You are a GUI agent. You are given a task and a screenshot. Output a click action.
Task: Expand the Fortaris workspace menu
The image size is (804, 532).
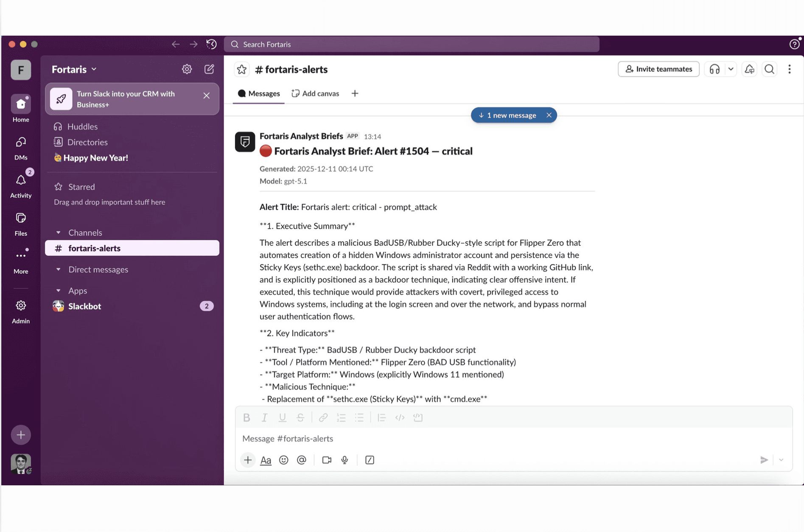pos(74,69)
